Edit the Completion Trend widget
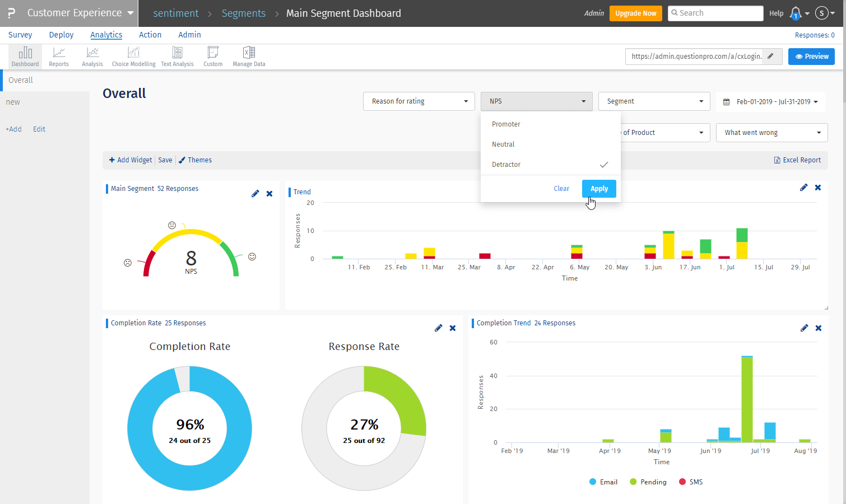The image size is (846, 504). click(804, 328)
